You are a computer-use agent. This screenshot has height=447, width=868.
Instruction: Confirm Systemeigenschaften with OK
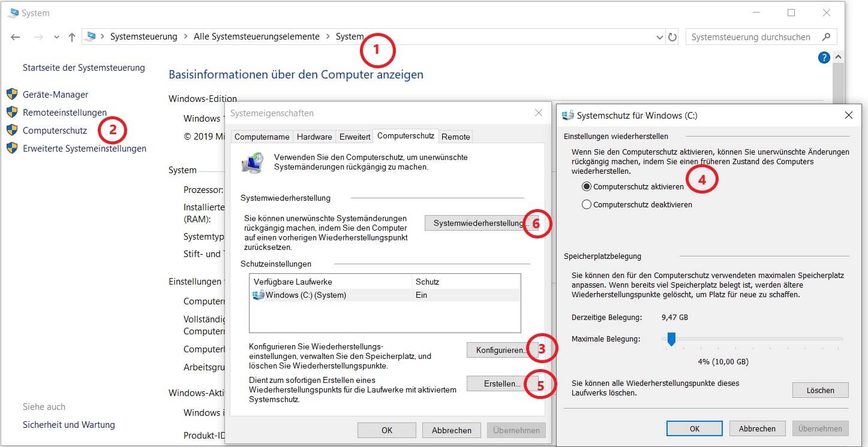point(387,430)
